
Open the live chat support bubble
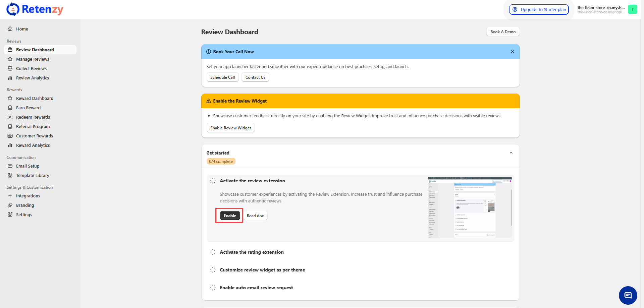628,295
